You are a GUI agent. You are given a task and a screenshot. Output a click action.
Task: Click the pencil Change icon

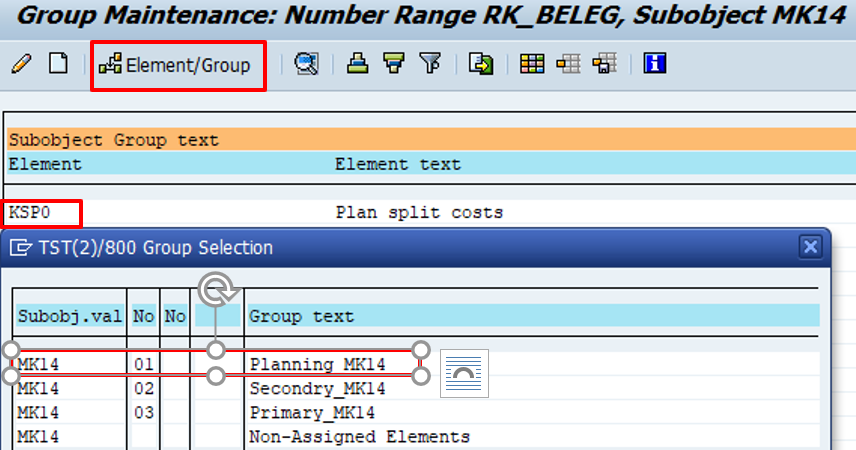[21, 64]
